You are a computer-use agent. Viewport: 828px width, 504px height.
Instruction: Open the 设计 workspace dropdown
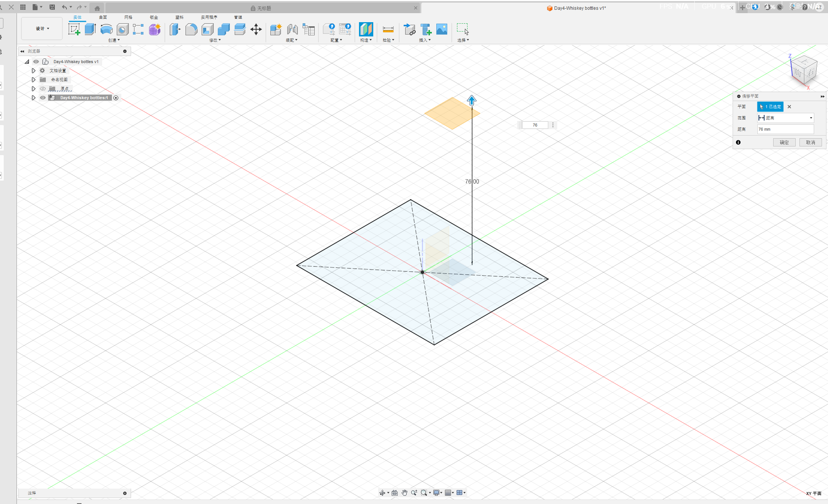pos(42,29)
